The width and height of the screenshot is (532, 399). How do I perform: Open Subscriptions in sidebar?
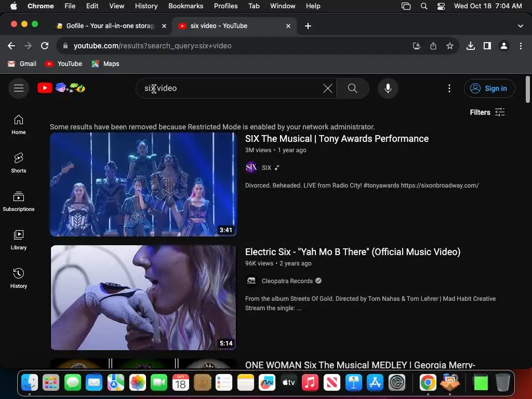[x=19, y=202]
